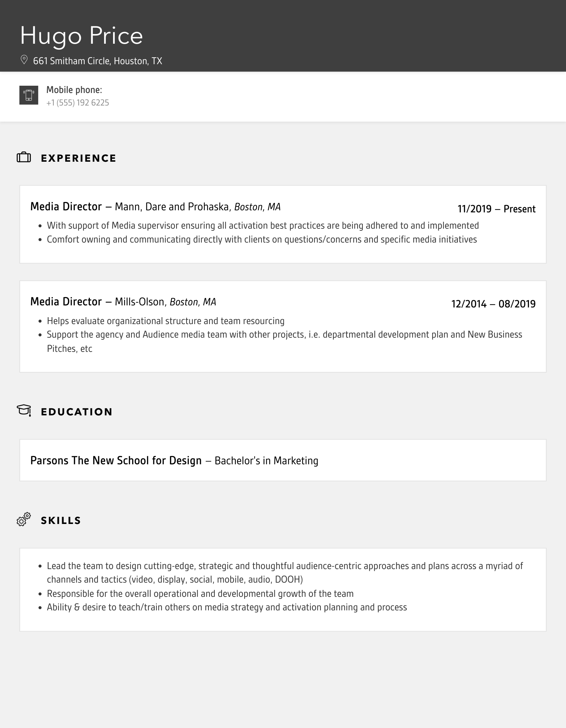Click the gears Skills icon
The height and width of the screenshot is (728, 566).
pos(24,519)
